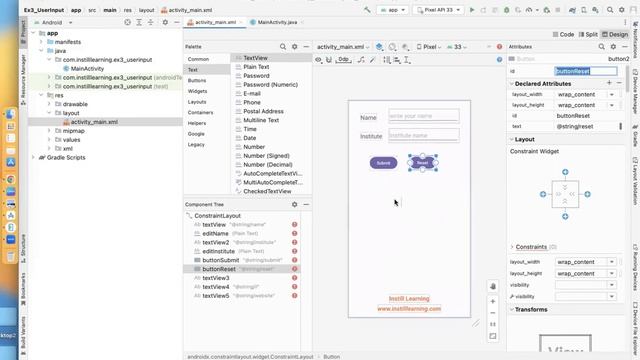Viewport: 640px width, 360px height.
Task: Click the Clear All Constraints icon
Action: tap(361, 60)
